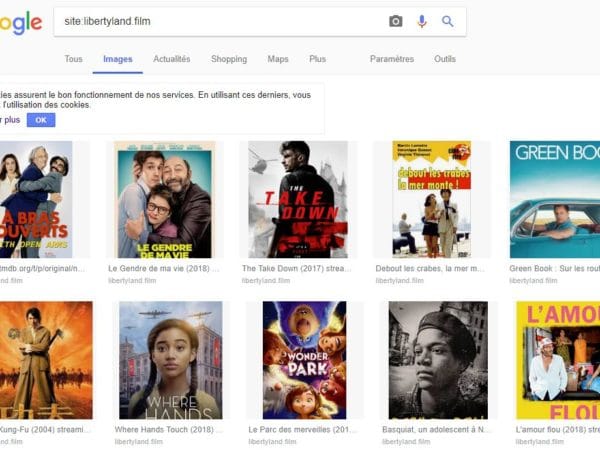Viewport: 600px width, 450px height.
Task: Click libertyland.film under L'amour flou
Action: point(540,442)
